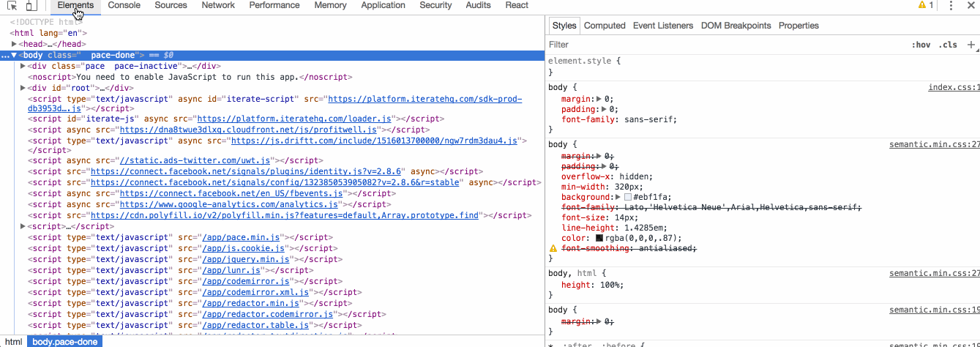Open the facebook fbevents.js link
Screen dimensions: 980x347
click(231, 193)
